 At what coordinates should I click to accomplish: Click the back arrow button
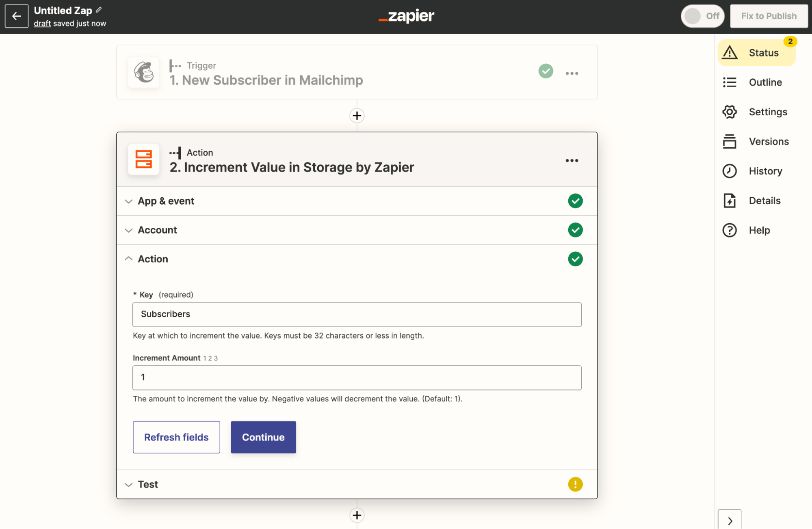[17, 16]
